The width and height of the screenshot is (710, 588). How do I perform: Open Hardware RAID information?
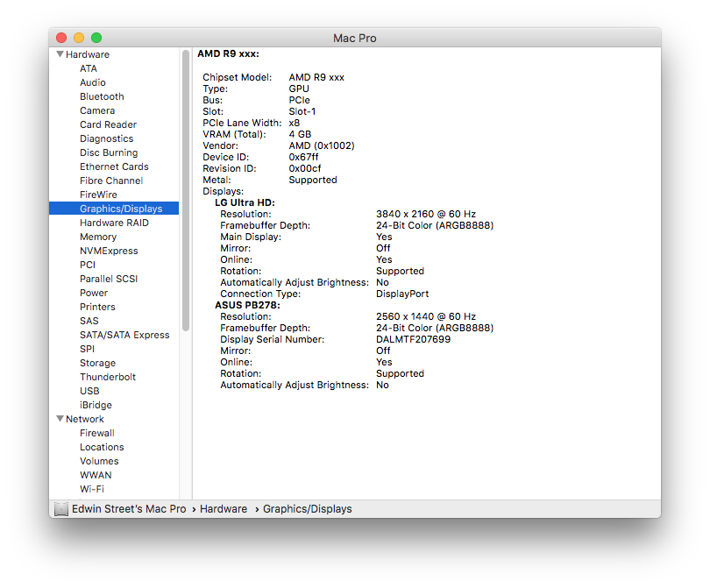pyautogui.click(x=114, y=223)
